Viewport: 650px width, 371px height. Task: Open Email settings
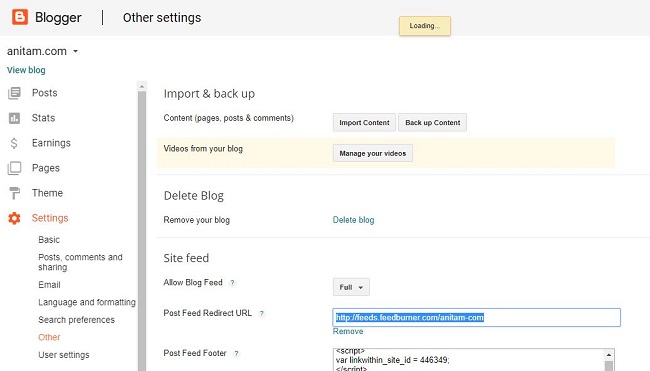[49, 285]
